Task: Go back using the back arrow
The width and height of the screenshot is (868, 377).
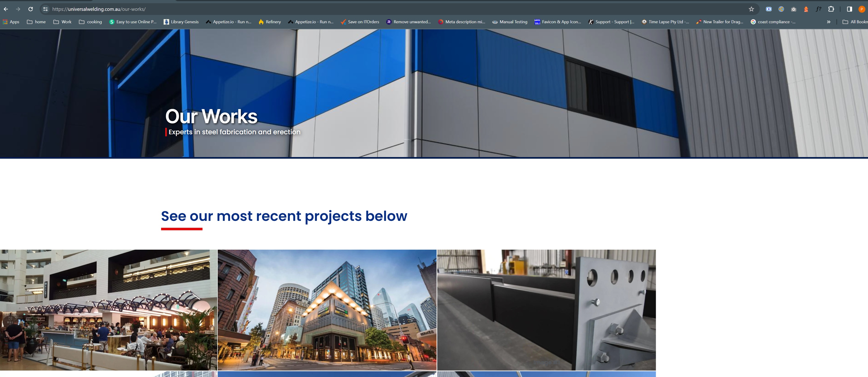Action: (x=6, y=9)
